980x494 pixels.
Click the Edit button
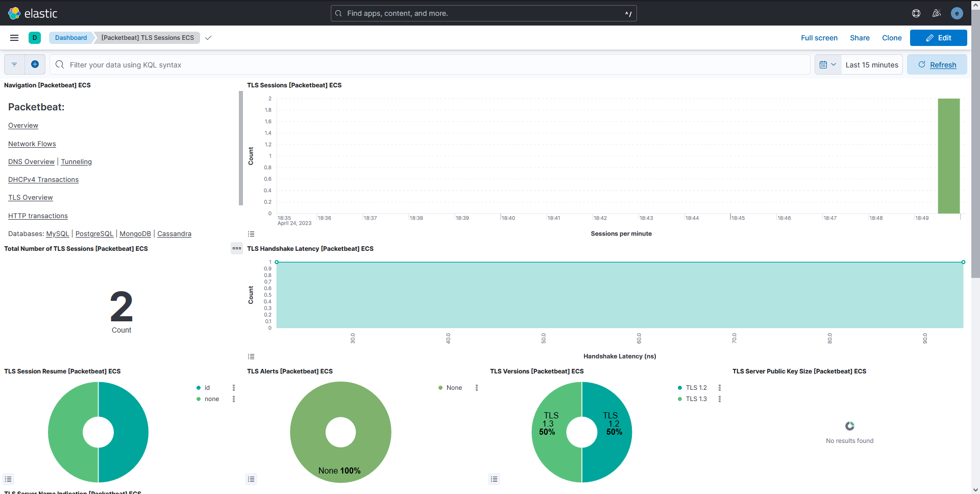938,37
